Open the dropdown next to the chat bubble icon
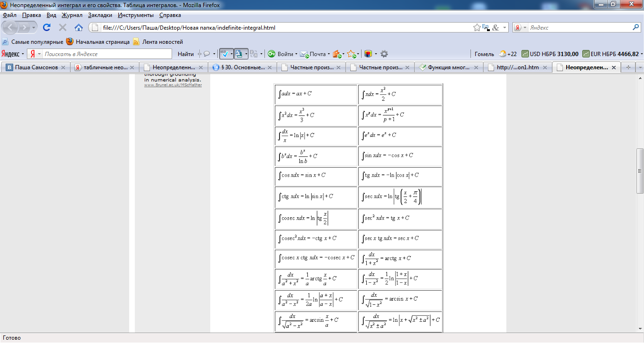The height and width of the screenshot is (343, 644). pos(214,54)
